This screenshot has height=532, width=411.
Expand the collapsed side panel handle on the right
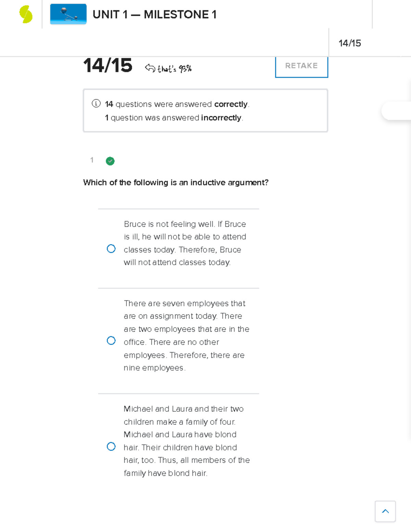(x=397, y=111)
